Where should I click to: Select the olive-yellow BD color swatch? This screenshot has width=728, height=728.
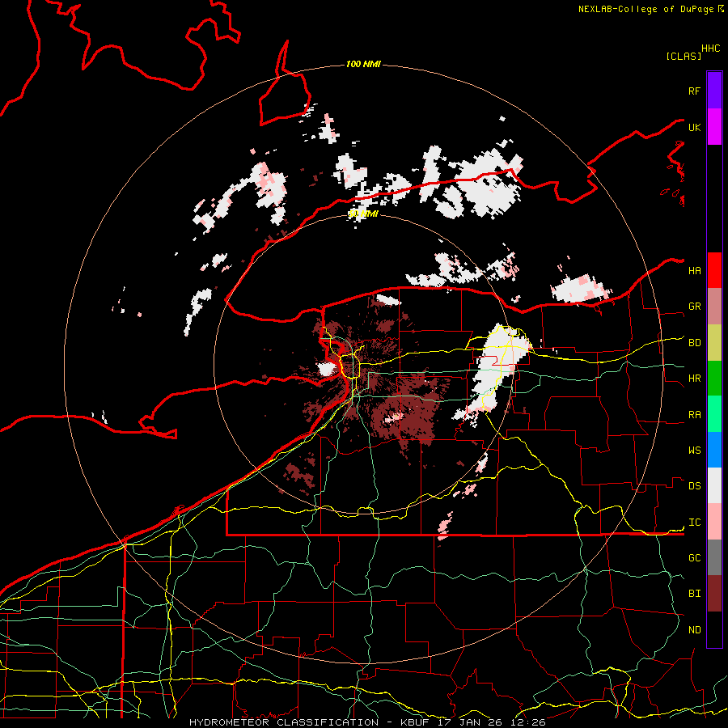point(714,343)
